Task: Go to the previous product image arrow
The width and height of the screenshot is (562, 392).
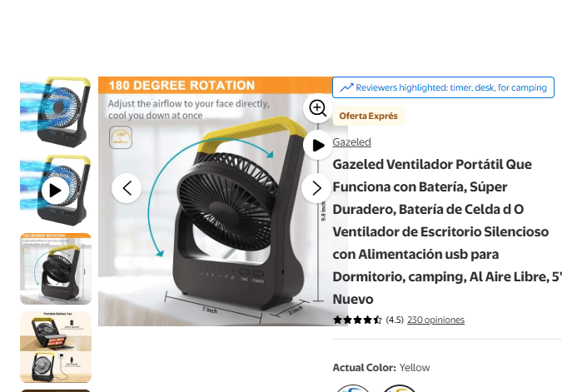Action: (x=127, y=188)
